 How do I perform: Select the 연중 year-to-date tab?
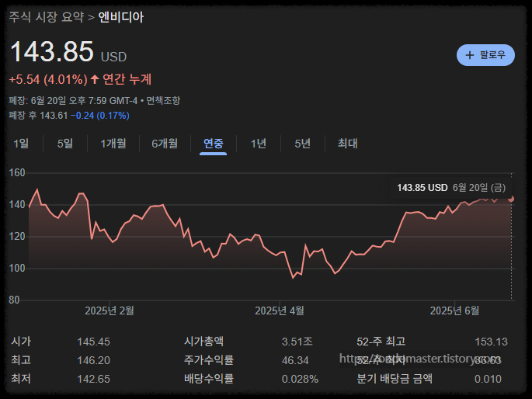pos(213,144)
